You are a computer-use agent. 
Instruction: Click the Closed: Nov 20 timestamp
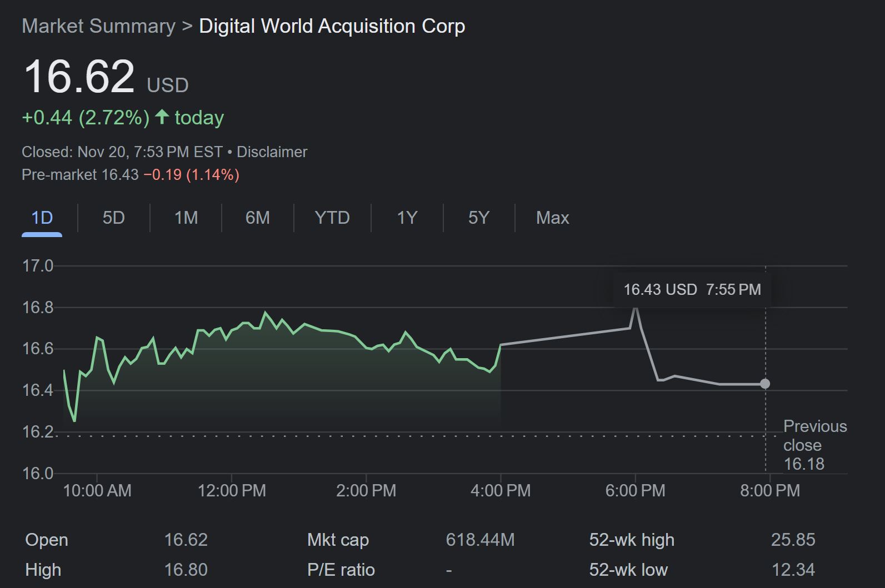click(122, 152)
